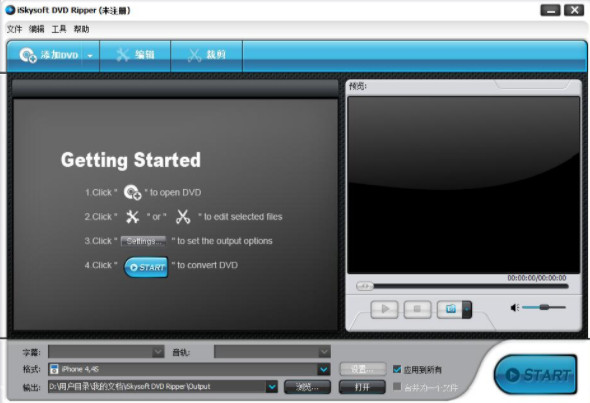Open the 编辑 menu in menu bar
Screen dimensions: 590x403
(36, 29)
